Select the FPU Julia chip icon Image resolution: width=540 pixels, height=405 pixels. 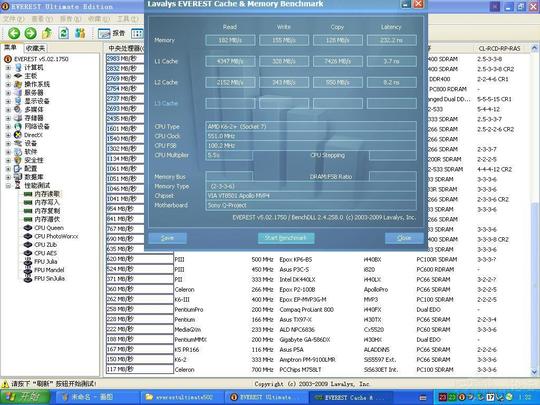coord(28,261)
